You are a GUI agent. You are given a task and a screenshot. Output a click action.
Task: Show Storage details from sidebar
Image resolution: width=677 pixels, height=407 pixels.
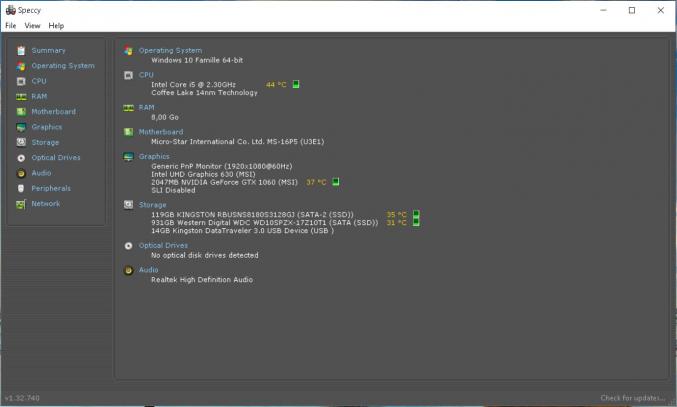[x=45, y=142]
